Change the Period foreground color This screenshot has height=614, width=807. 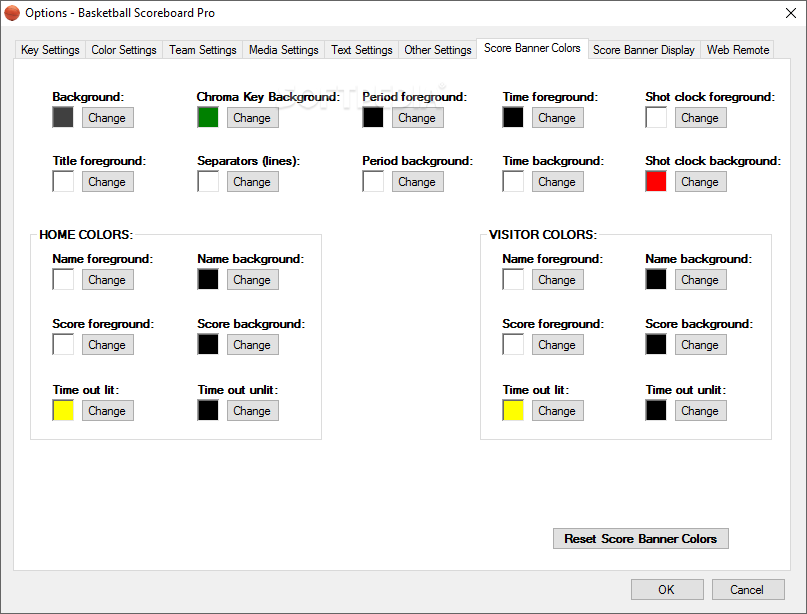pyautogui.click(x=417, y=118)
